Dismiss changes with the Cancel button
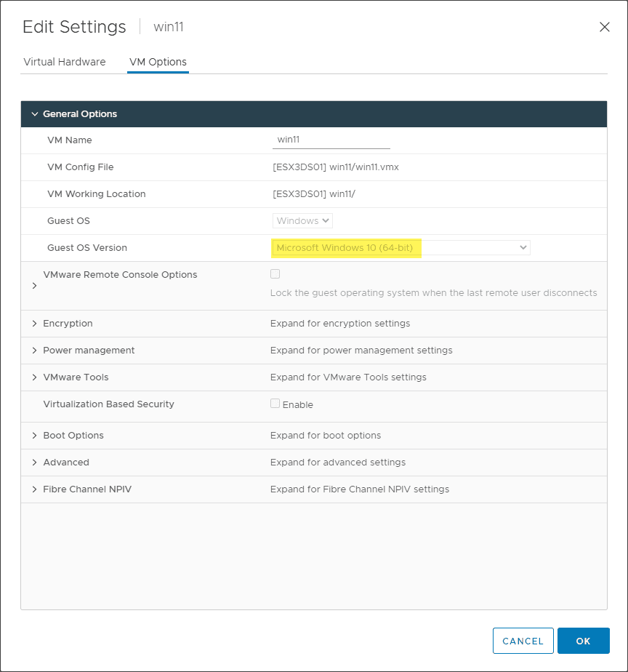The height and width of the screenshot is (672, 628). [523, 641]
